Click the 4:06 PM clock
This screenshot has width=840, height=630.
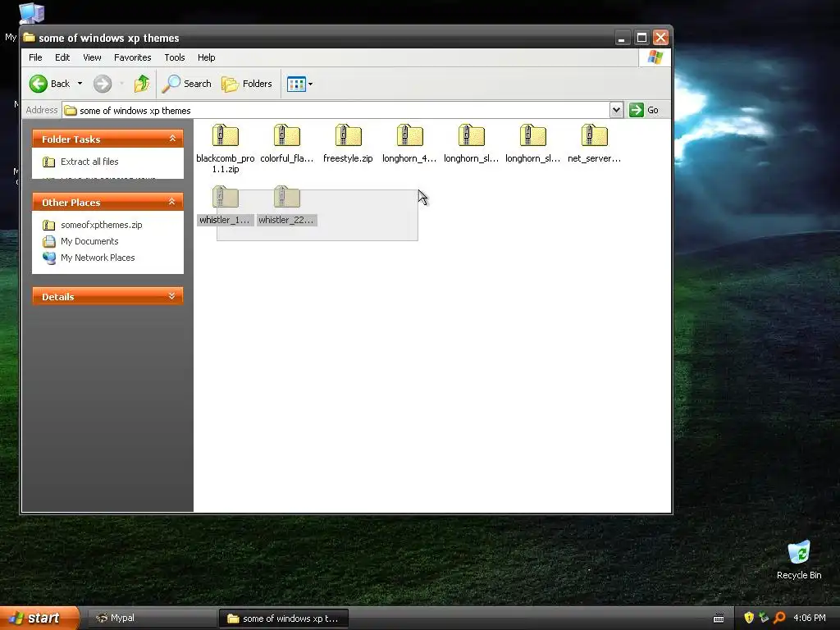coord(810,618)
